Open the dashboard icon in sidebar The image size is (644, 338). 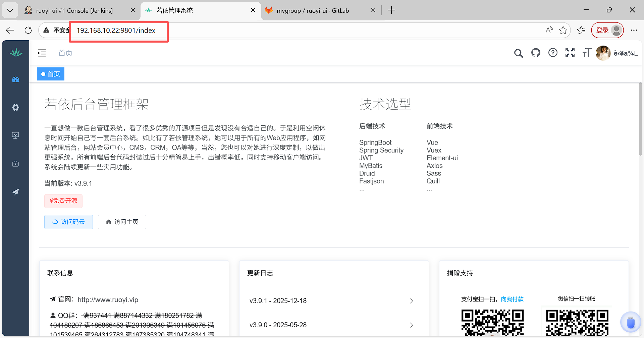point(15,79)
